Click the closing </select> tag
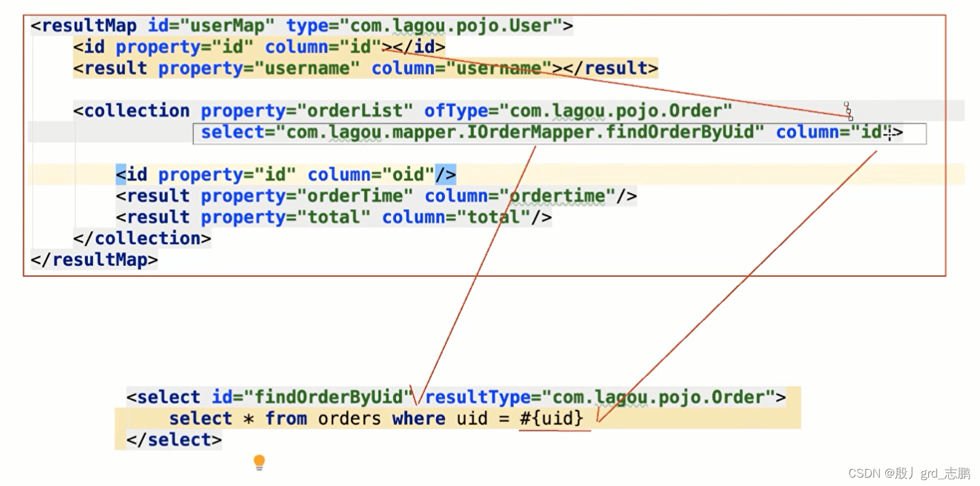Image resolution: width=980 pixels, height=486 pixels. [x=174, y=440]
